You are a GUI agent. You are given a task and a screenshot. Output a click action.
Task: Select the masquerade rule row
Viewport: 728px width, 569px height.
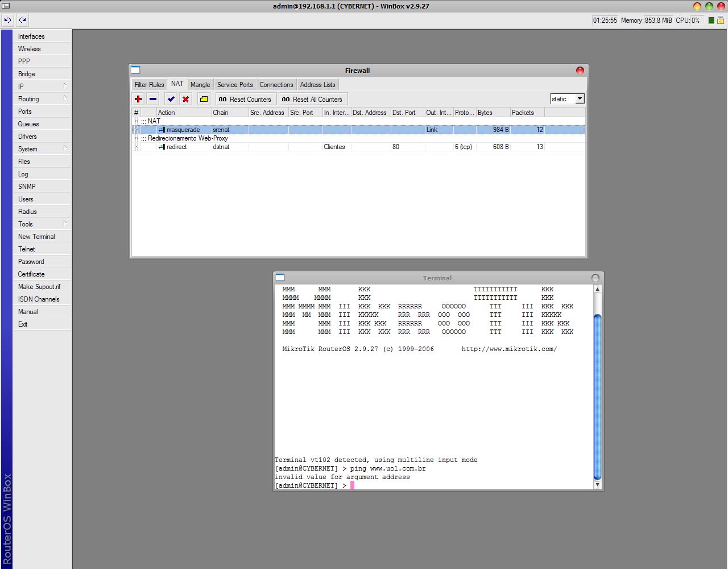click(x=358, y=130)
